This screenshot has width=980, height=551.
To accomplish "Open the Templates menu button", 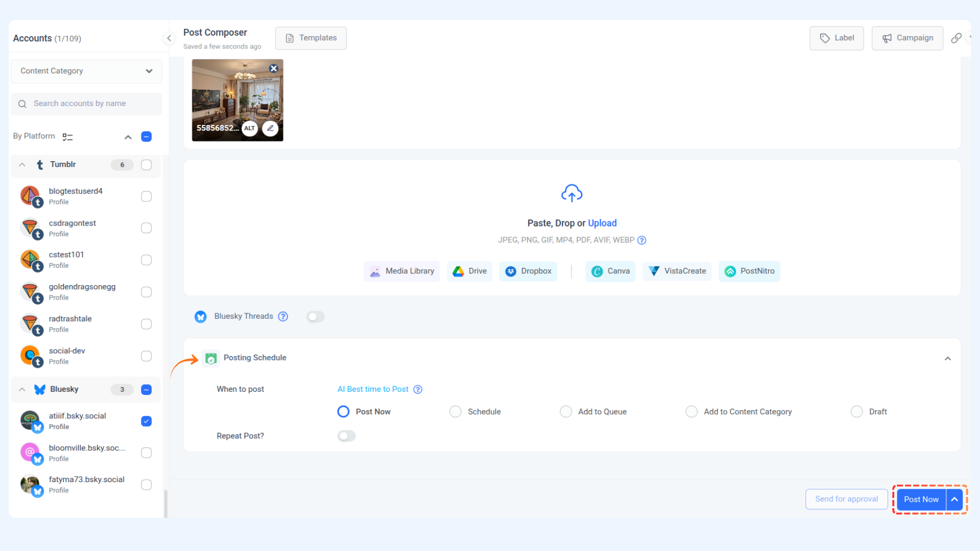I will pos(311,38).
